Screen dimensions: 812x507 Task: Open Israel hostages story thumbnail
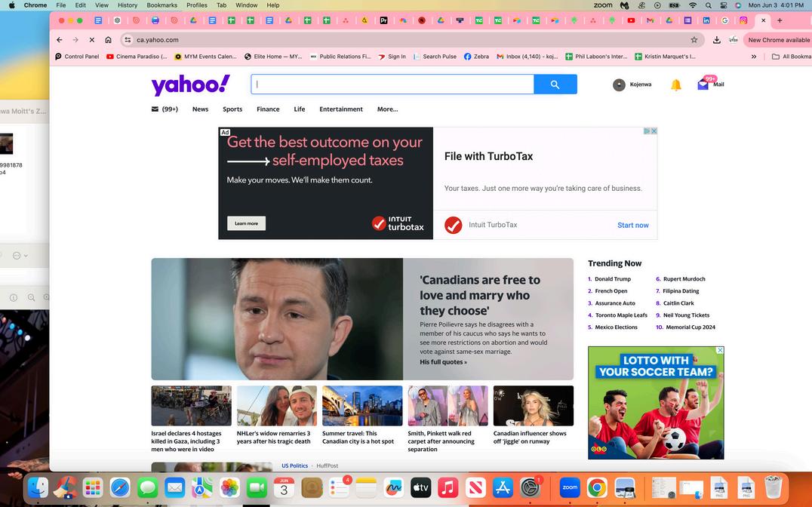pos(191,405)
